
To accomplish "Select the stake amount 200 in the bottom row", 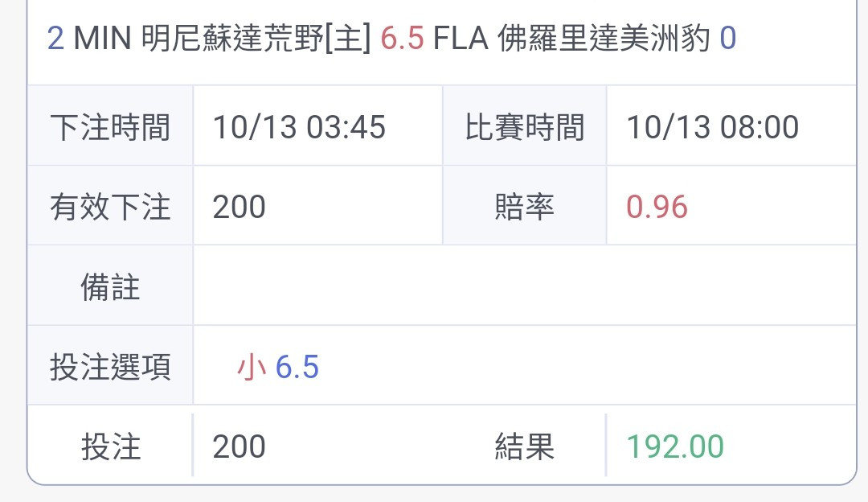I will (x=240, y=446).
